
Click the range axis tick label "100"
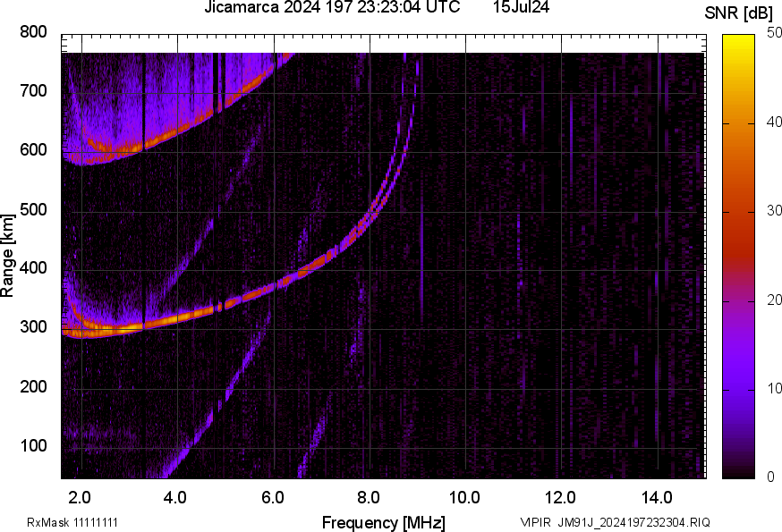(33, 445)
